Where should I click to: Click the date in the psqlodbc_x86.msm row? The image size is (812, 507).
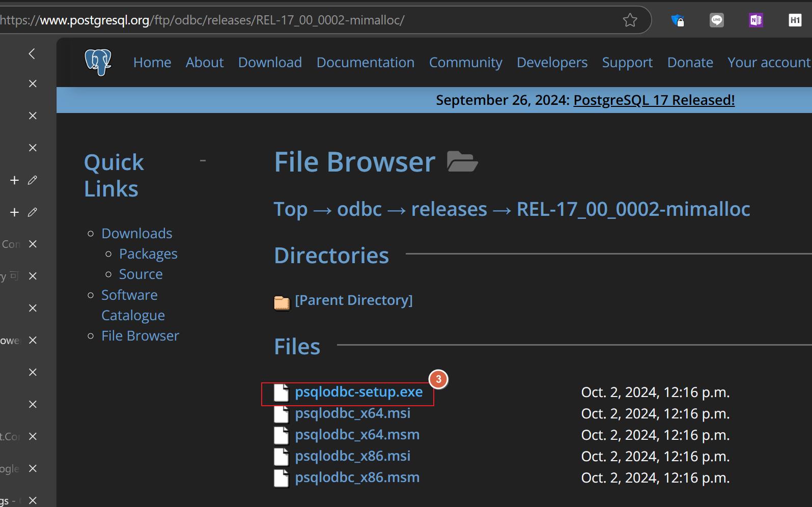(655, 478)
